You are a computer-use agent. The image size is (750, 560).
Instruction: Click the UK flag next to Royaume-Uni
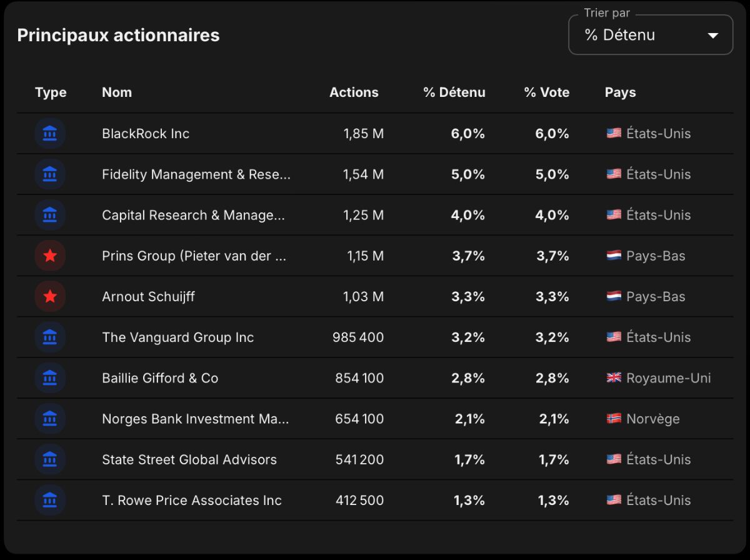(614, 377)
